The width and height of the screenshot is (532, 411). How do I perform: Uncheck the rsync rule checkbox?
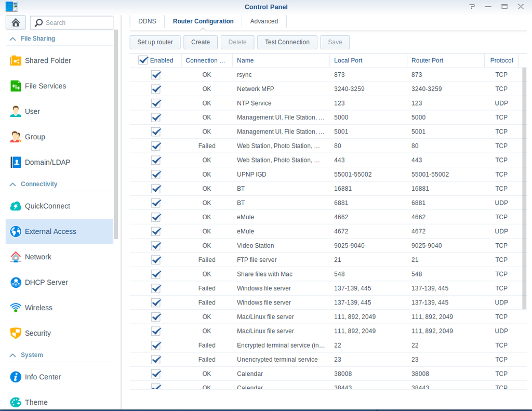coord(156,75)
